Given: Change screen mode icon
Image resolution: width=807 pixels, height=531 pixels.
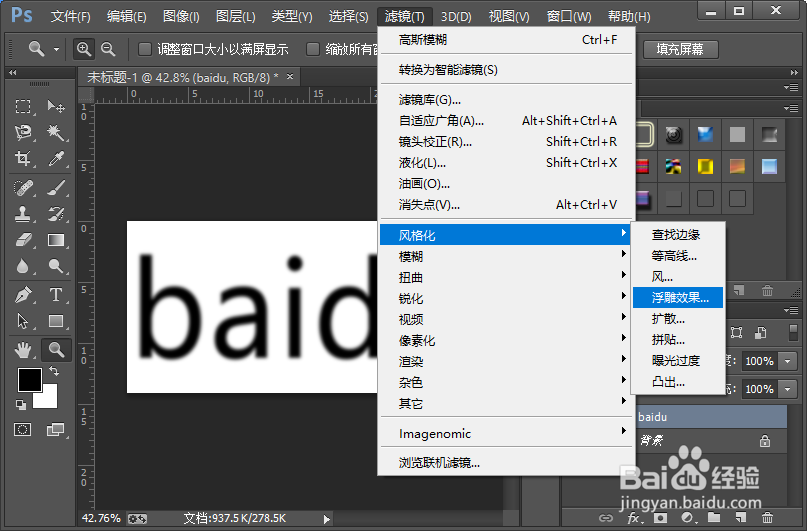Looking at the screenshot, I should coord(56,429).
